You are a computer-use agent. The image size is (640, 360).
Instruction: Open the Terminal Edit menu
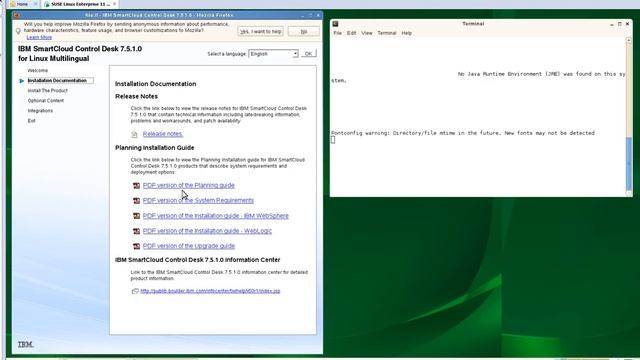(351, 33)
